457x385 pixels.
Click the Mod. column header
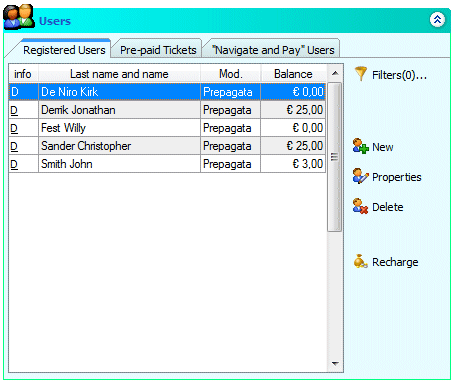(x=230, y=74)
